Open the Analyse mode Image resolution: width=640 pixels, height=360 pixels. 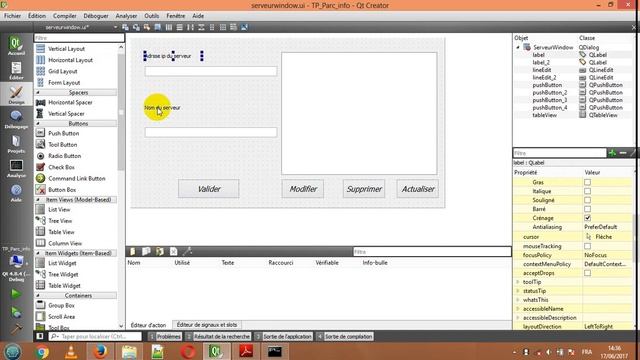coord(16,168)
